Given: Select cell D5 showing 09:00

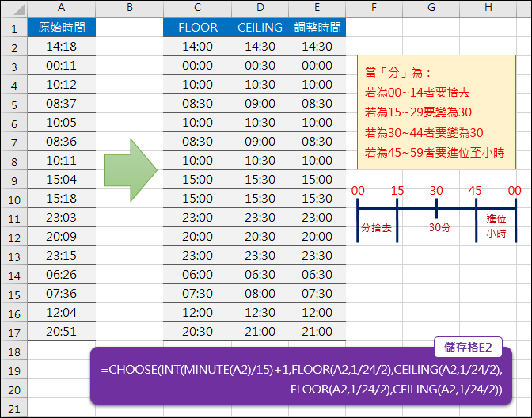Looking at the screenshot, I should coord(260,104).
